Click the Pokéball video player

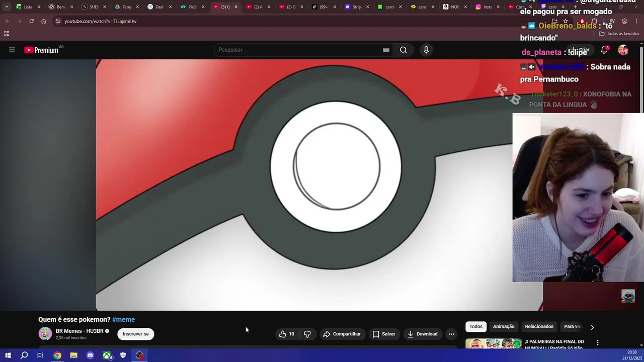(319, 185)
